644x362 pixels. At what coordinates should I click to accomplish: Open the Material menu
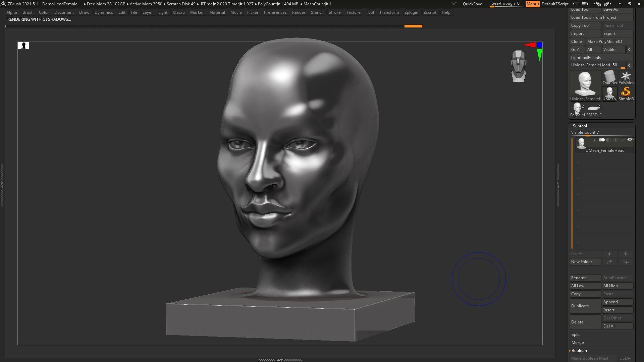coord(217,12)
